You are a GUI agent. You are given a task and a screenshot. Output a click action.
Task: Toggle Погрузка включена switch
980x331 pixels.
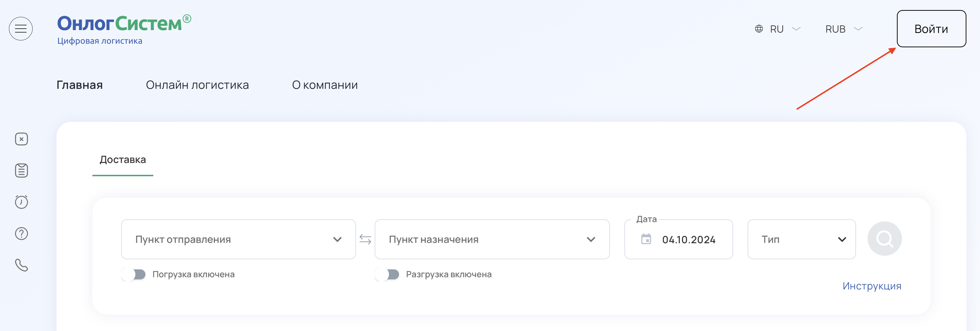[x=134, y=274]
